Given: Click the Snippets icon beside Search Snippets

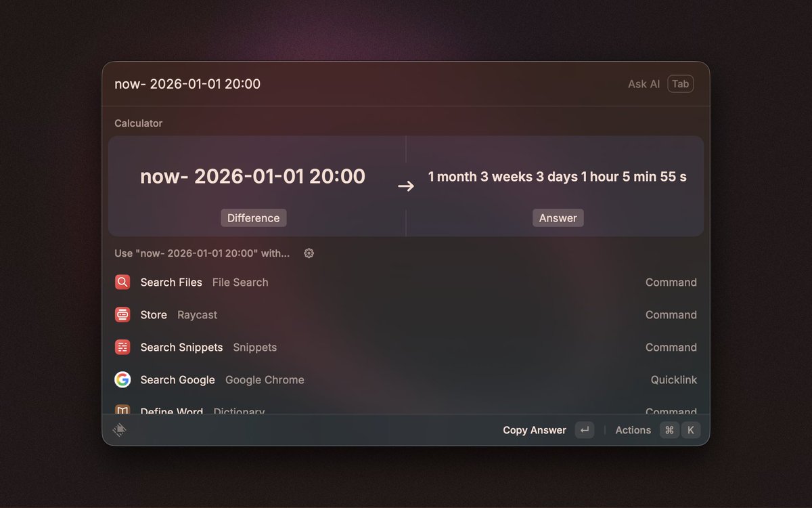Looking at the screenshot, I should 122,347.
